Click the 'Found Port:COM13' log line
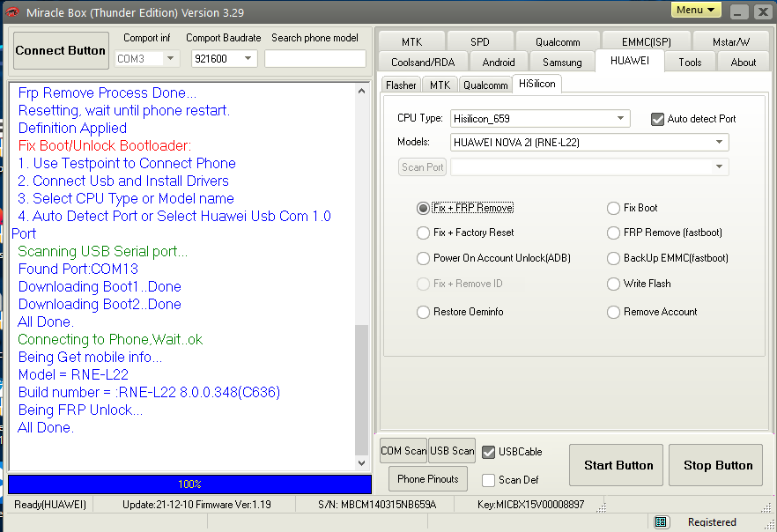This screenshot has height=532, width=777. pyautogui.click(x=78, y=269)
